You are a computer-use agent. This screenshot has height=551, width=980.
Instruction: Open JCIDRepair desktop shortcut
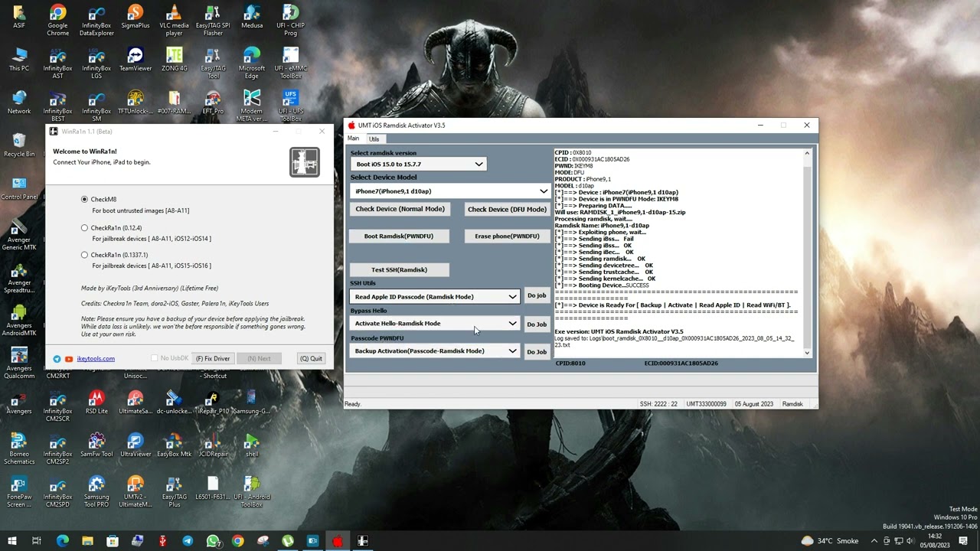[x=213, y=445]
